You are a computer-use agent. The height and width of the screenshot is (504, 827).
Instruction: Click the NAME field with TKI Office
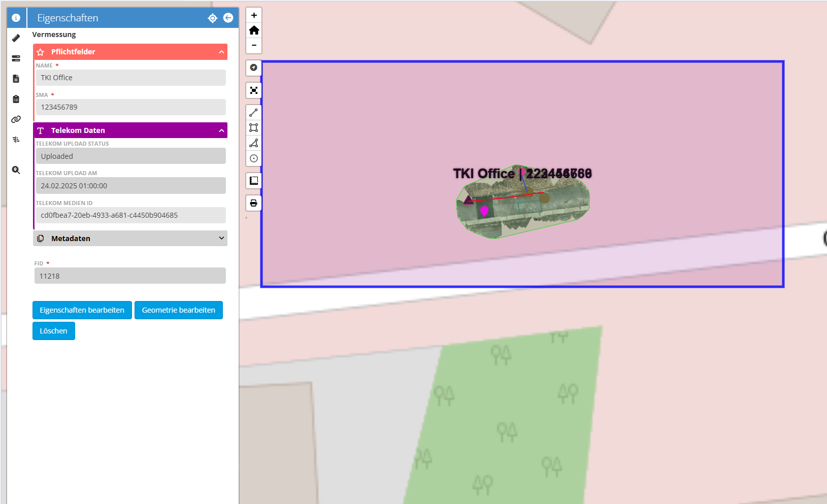click(x=130, y=78)
